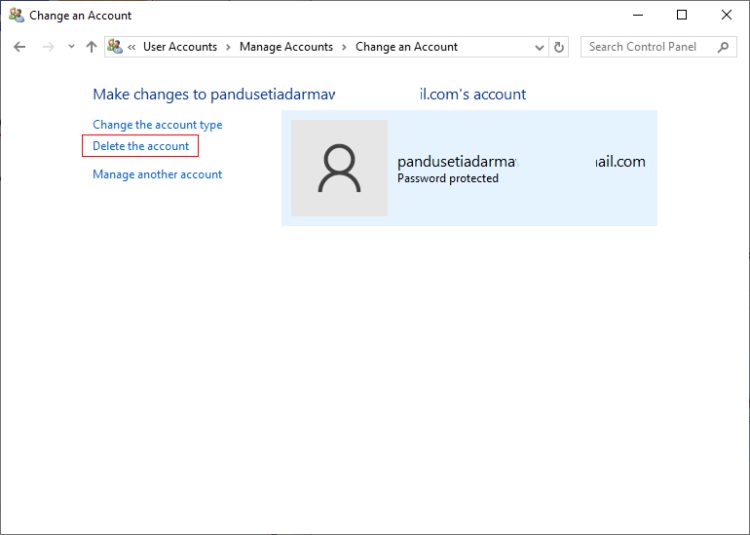Navigate to Manage Accounts breadcrumb
This screenshot has width=750, height=535.
[x=286, y=47]
